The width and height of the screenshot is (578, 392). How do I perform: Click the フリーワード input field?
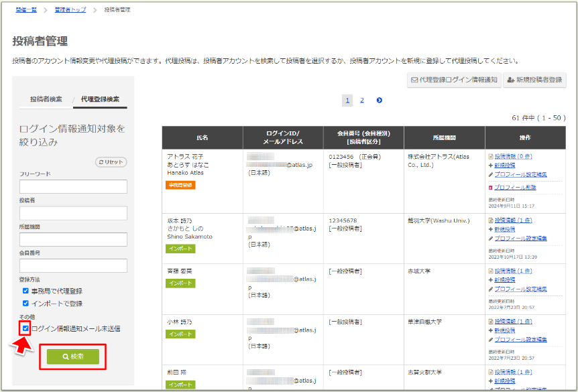[x=73, y=187]
